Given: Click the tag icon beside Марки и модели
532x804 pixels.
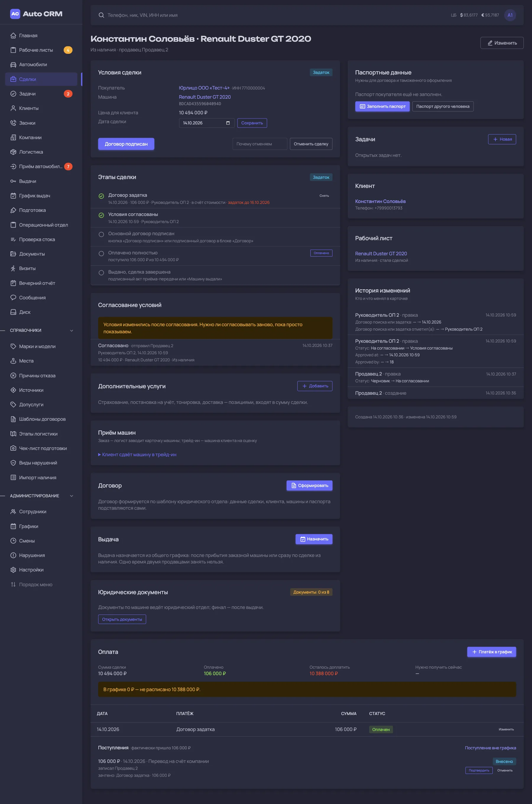Looking at the screenshot, I should [x=13, y=346].
